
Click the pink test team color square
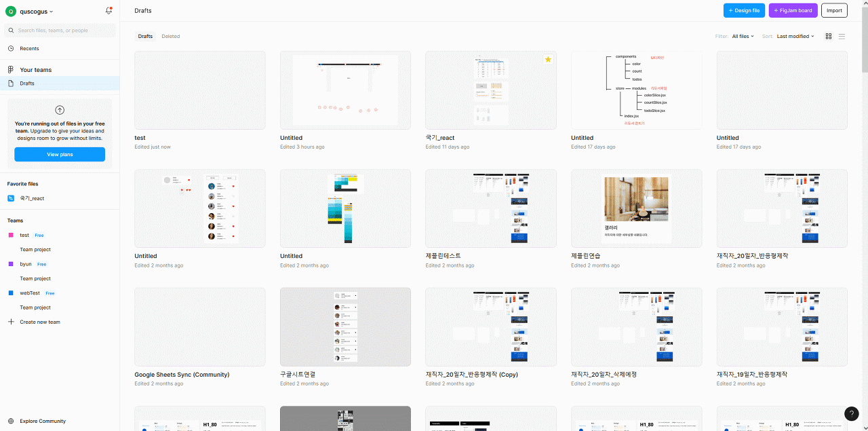click(10, 235)
